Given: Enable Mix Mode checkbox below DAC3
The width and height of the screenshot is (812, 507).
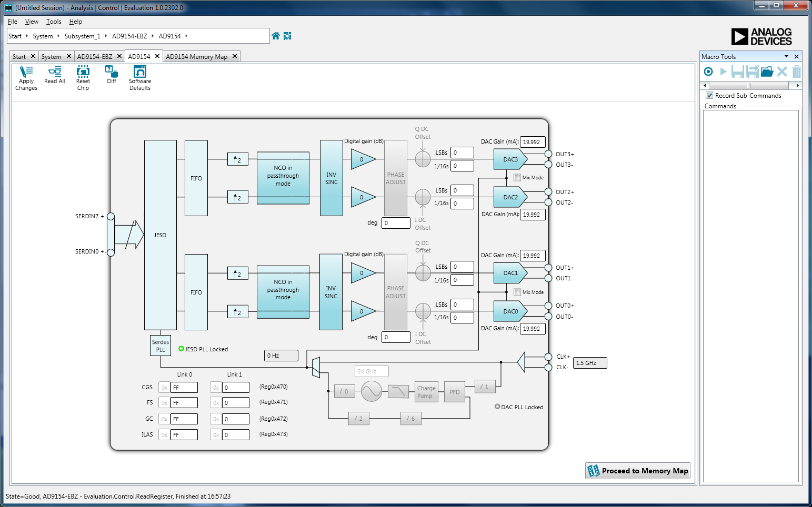Looking at the screenshot, I should click(517, 178).
